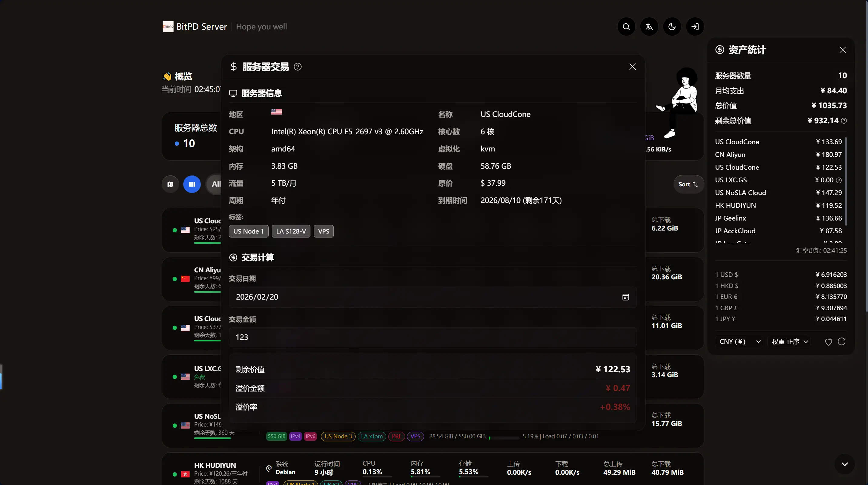Open the search icon in header

pos(626,27)
